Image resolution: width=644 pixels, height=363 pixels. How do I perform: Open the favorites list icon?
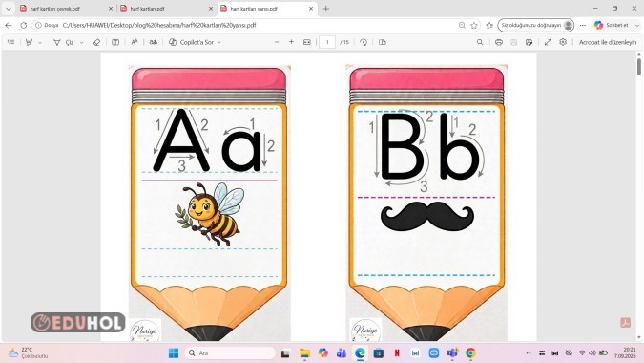(x=489, y=25)
